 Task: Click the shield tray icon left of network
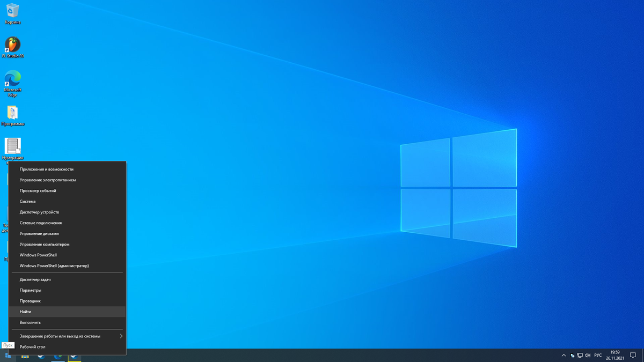[573, 356]
